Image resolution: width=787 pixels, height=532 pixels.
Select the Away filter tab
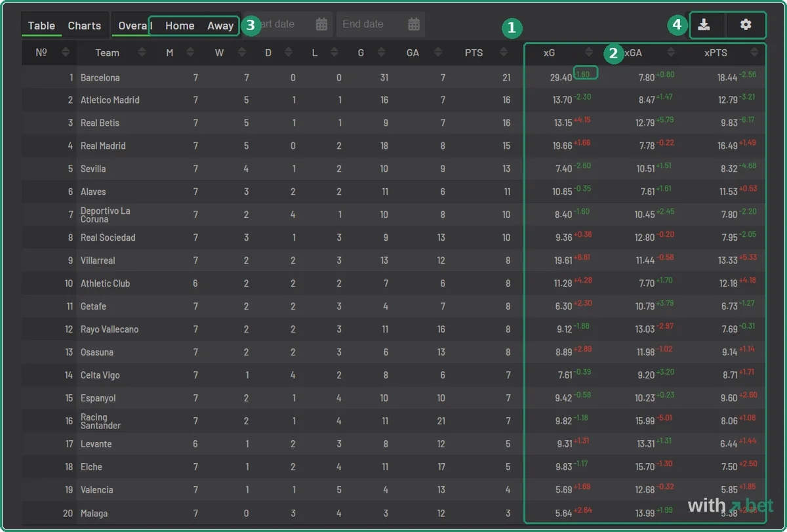coord(220,26)
